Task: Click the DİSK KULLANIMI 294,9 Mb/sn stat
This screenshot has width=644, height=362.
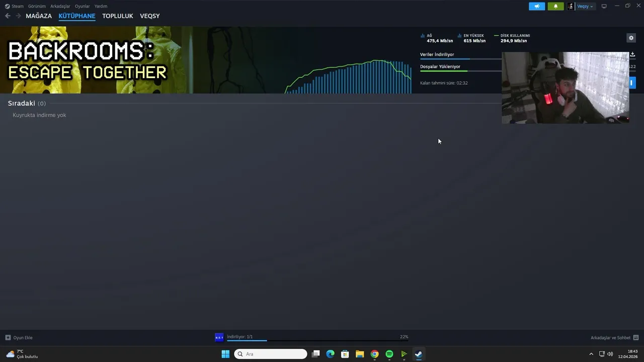Action: [x=512, y=38]
